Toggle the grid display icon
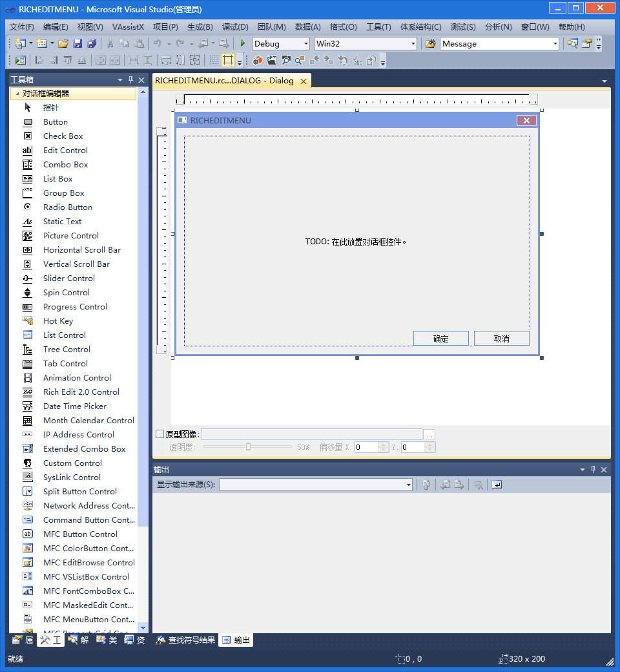The width and height of the screenshot is (620, 672). [214, 60]
